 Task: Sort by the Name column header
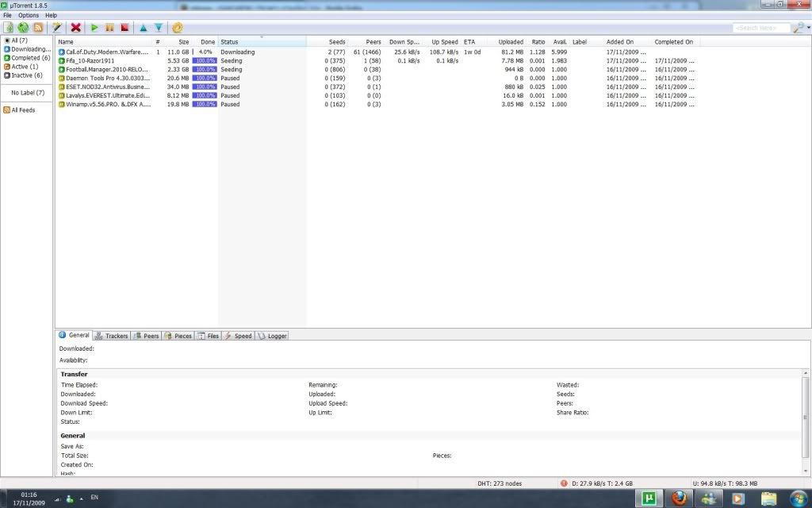104,42
